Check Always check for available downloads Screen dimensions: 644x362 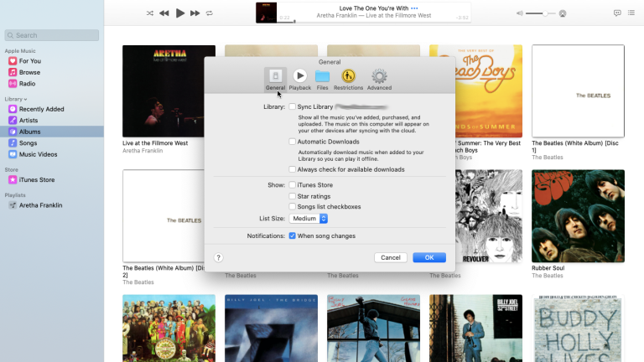tap(292, 169)
